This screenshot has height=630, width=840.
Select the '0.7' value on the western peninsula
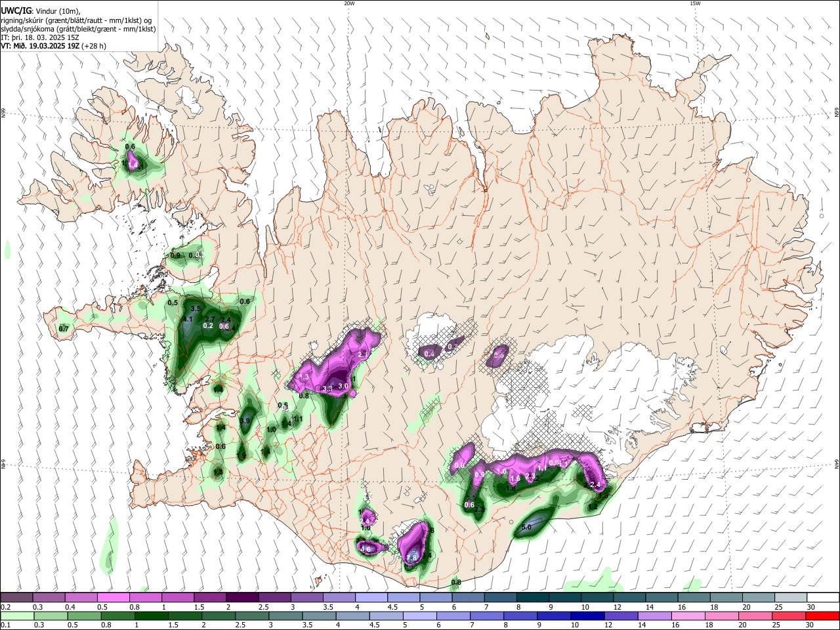(x=64, y=328)
